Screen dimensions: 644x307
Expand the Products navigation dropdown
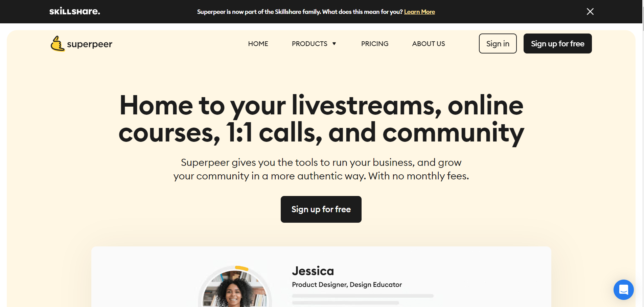coord(310,44)
